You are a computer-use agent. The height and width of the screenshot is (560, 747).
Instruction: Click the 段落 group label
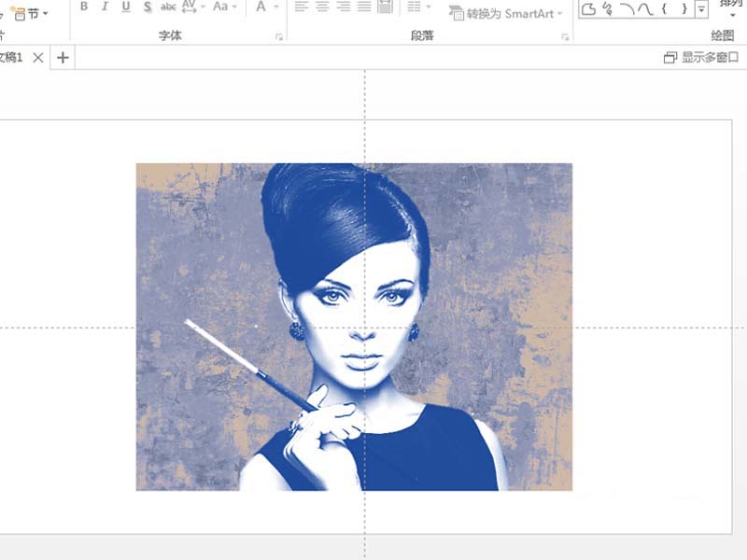click(x=422, y=35)
